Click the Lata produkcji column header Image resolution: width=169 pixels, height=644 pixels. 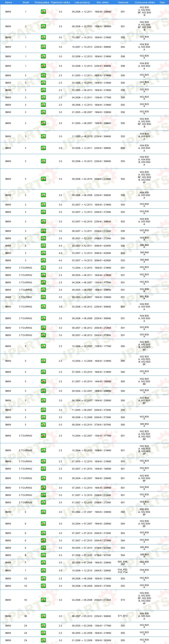pos(82,2)
